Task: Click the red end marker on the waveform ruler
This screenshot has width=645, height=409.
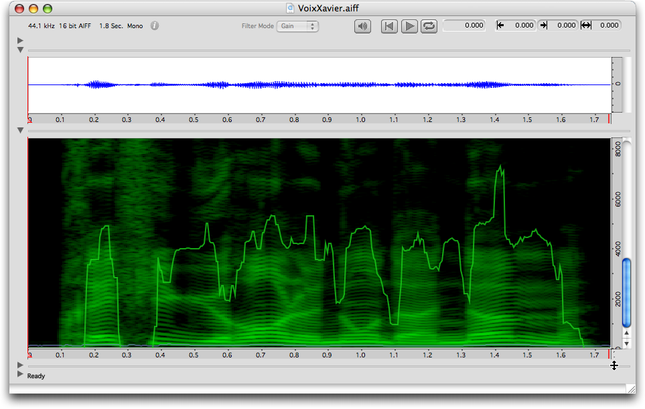Action: 609,118
